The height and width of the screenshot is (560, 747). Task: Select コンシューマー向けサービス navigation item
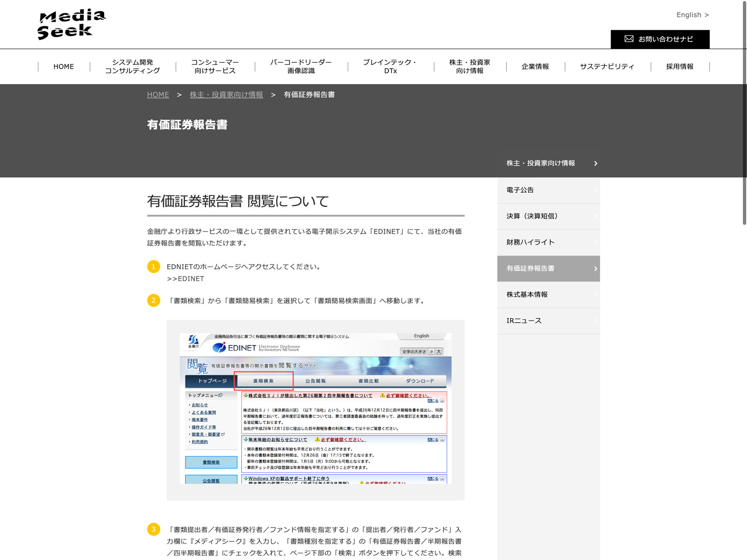click(215, 67)
